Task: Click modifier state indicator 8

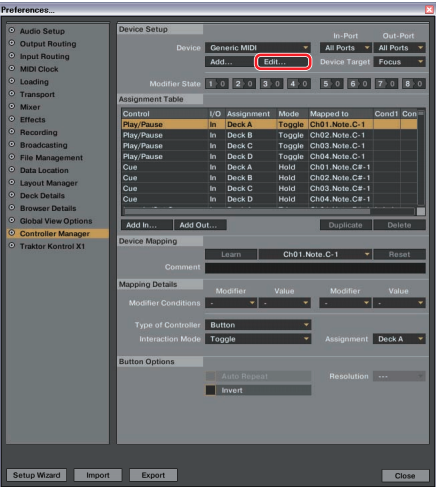Action: pos(413,84)
